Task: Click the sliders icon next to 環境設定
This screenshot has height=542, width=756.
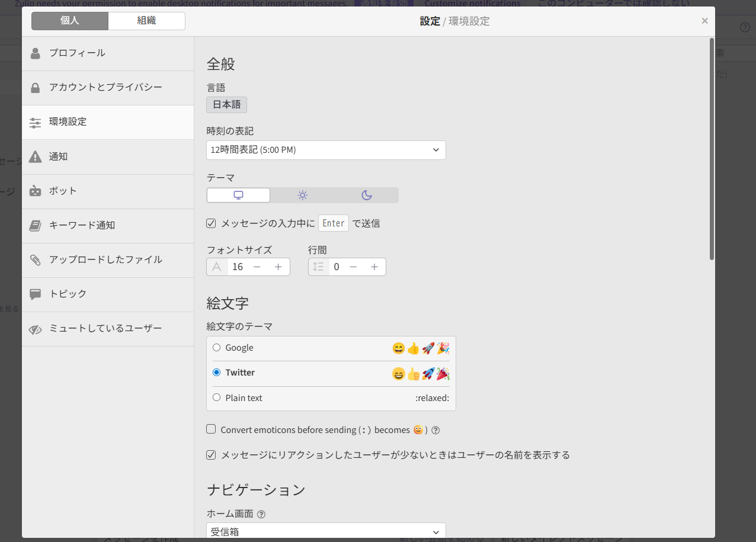Action: [35, 122]
